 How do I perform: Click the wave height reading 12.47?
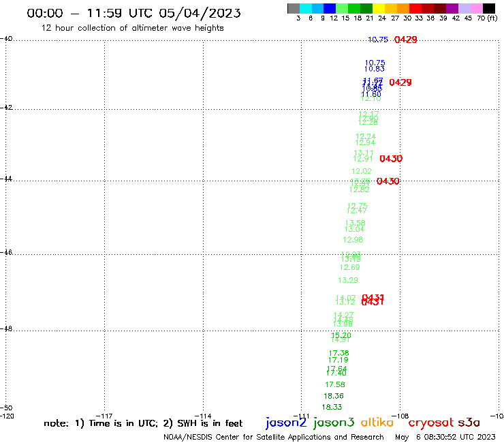(x=356, y=211)
